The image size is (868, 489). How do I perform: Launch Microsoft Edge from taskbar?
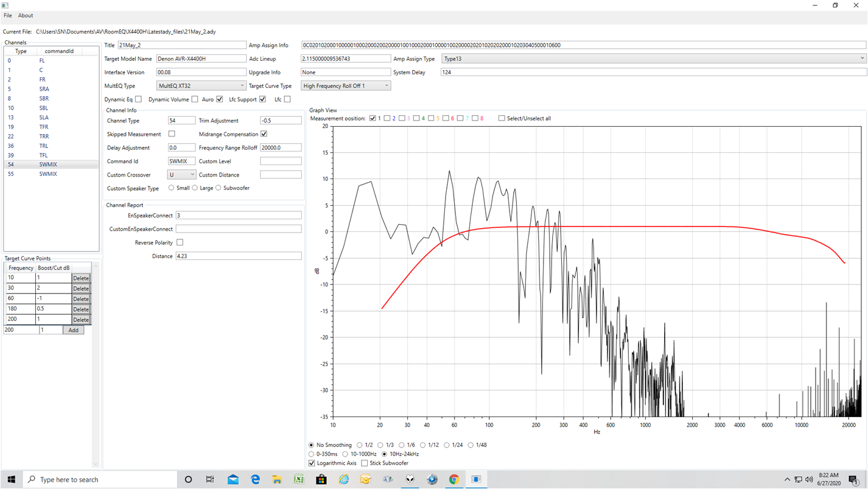tap(255, 479)
